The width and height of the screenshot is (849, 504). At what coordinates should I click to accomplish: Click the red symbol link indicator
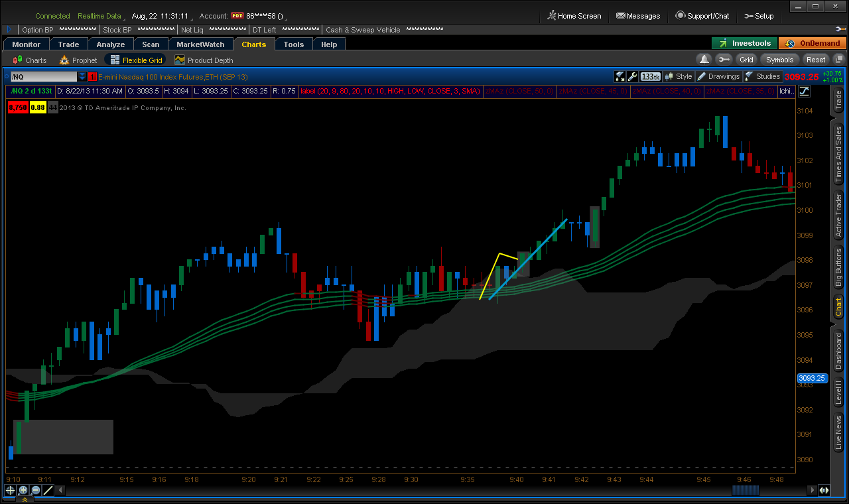coord(92,77)
